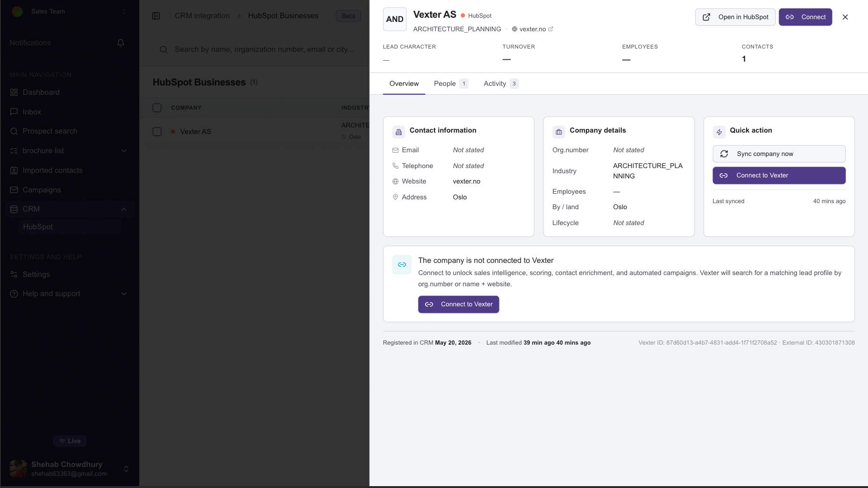Click the notifications bell icon
This screenshot has width=868, height=488.
[x=121, y=43]
